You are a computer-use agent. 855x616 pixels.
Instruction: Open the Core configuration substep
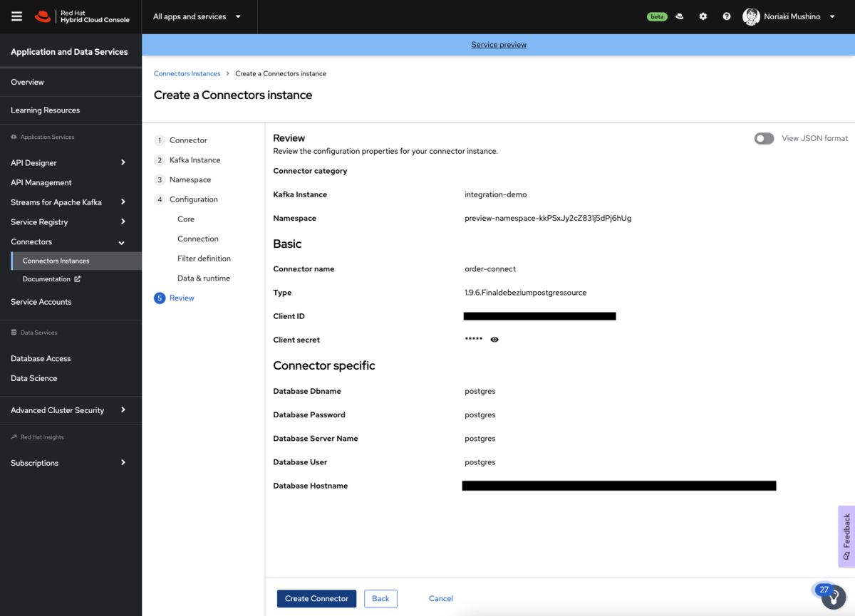[x=186, y=219]
